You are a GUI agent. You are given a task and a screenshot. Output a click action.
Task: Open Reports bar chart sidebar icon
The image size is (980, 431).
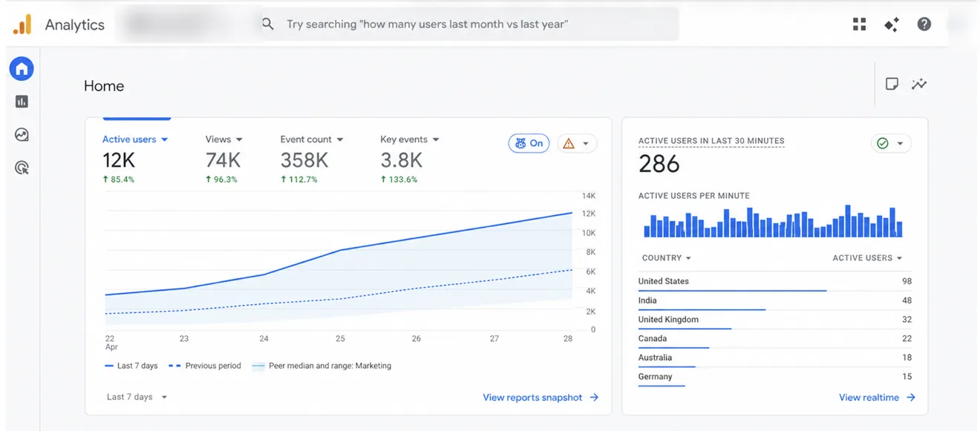[x=22, y=102]
